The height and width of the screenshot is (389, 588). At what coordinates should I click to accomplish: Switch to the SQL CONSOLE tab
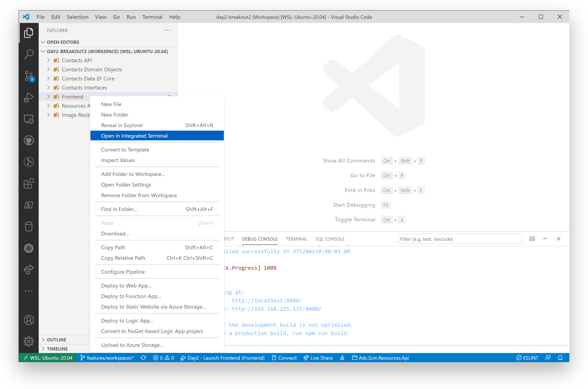tap(330, 239)
